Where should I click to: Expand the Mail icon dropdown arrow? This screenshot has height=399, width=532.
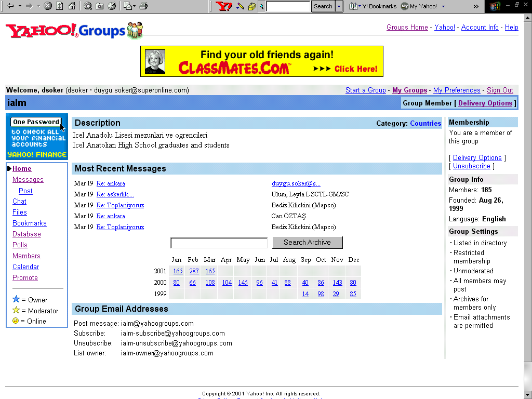pos(135,6)
